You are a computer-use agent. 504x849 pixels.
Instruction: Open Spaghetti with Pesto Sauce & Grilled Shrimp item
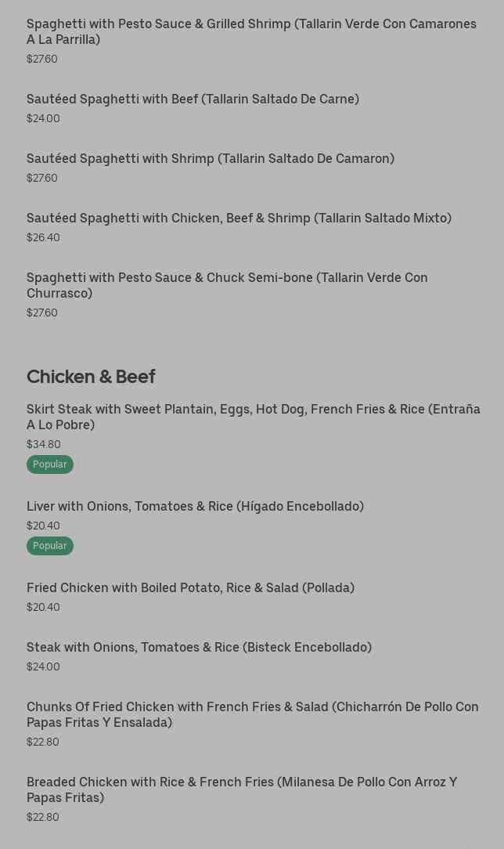(x=251, y=31)
